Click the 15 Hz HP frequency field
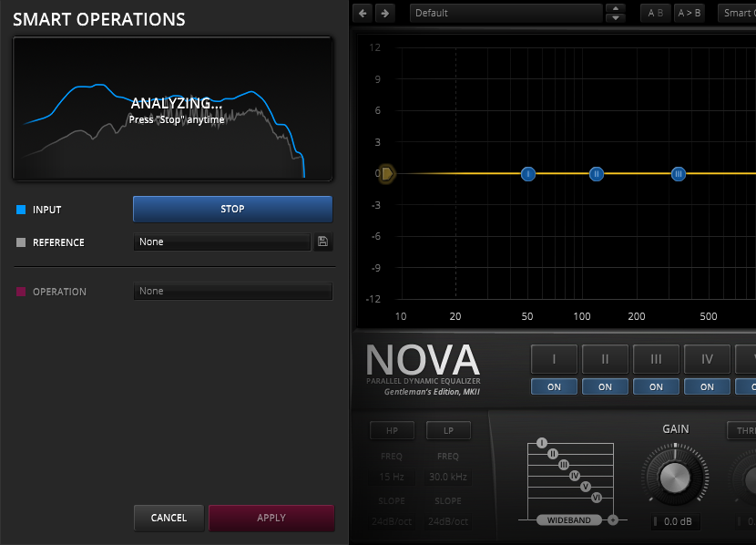The height and width of the screenshot is (545, 756). (392, 477)
